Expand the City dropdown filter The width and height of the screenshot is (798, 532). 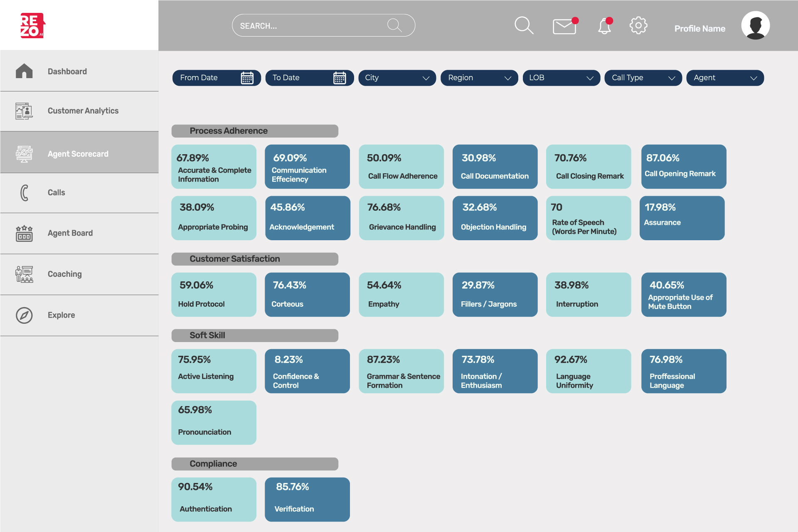click(x=426, y=78)
